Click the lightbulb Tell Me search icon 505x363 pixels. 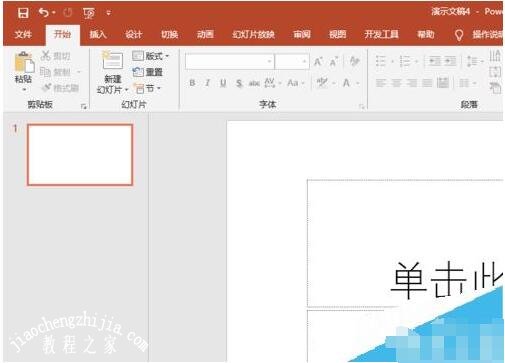459,34
